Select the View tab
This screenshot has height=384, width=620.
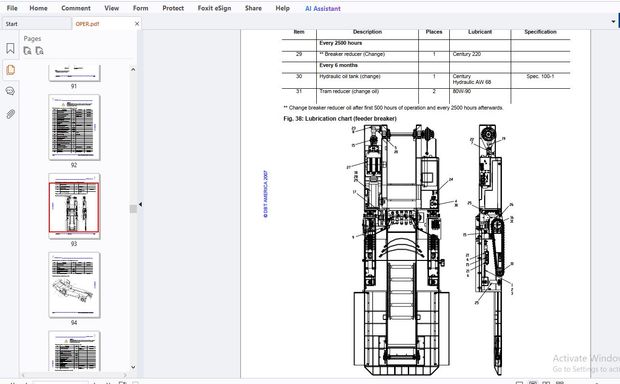coord(112,8)
